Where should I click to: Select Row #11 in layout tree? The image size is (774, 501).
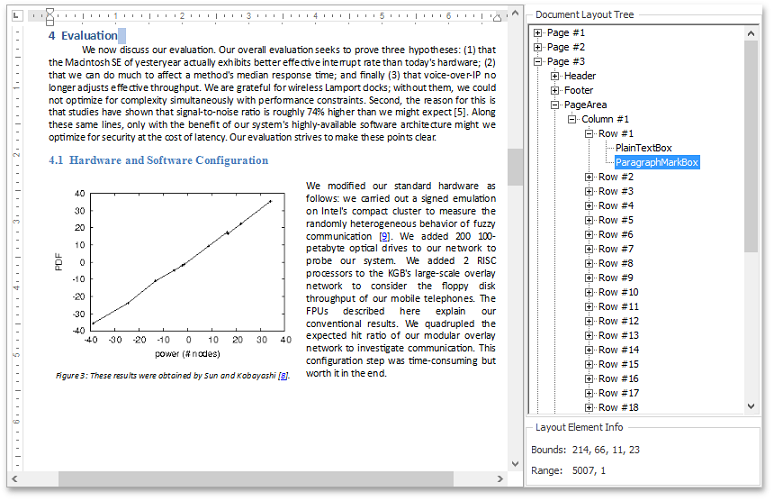[x=619, y=307]
